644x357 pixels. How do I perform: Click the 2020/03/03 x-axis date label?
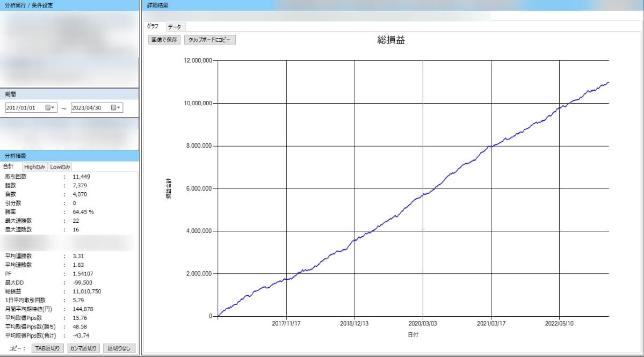tap(423, 324)
